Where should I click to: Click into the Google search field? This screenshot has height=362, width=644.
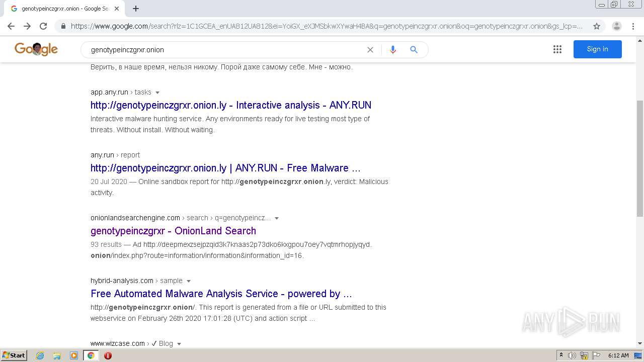tap(226, 50)
